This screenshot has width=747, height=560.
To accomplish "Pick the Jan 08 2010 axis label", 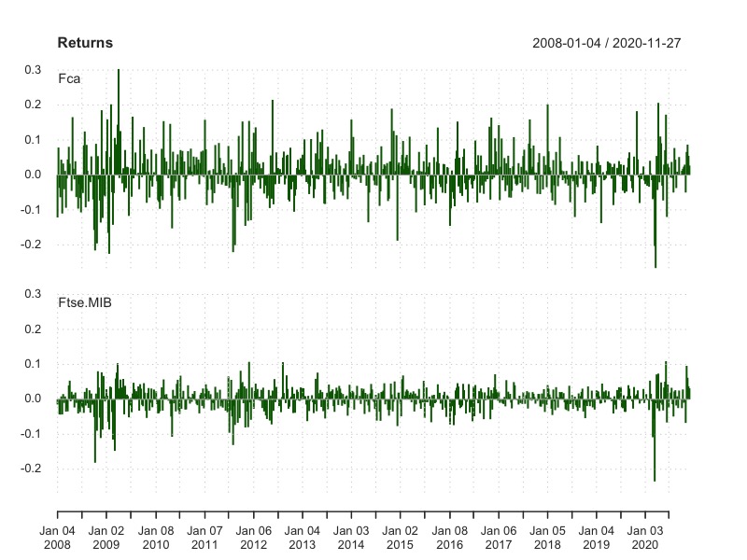I will pos(156,537).
